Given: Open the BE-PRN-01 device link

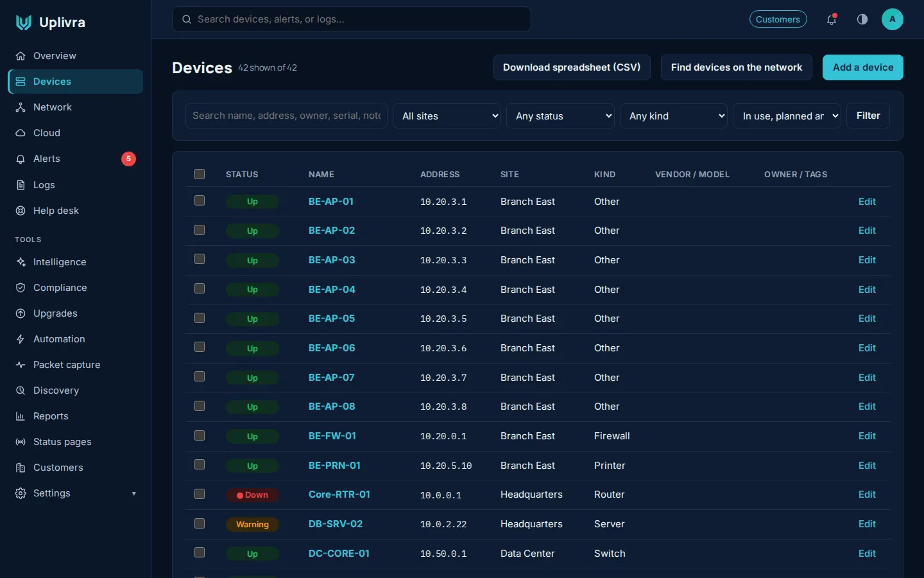Looking at the screenshot, I should (334, 465).
